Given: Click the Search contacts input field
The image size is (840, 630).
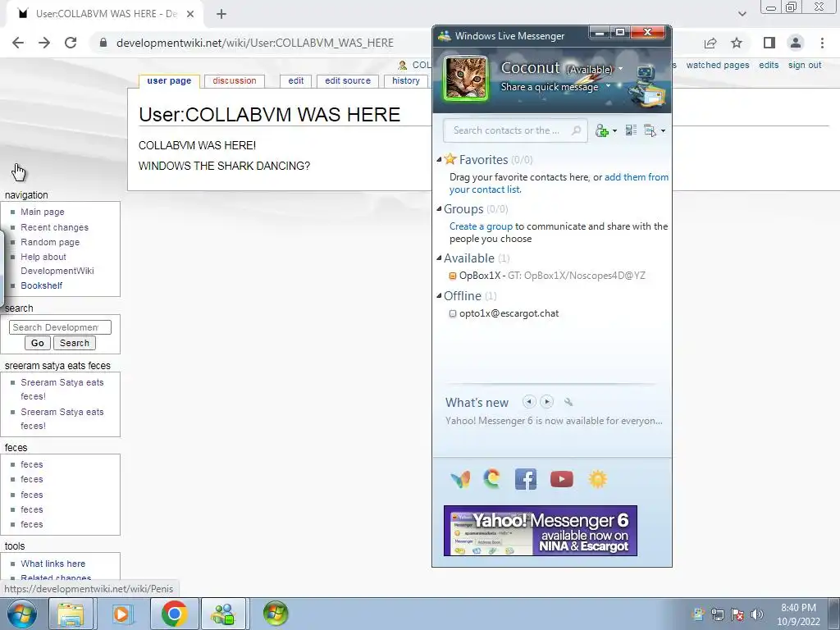Looking at the screenshot, I should coord(515,130).
